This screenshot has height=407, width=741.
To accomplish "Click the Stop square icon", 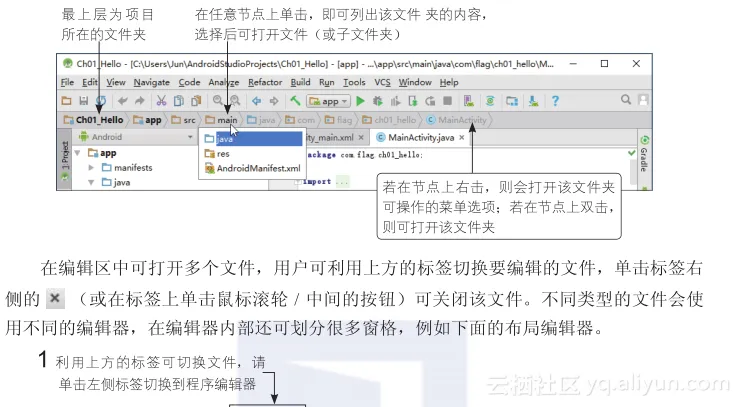I will click(x=447, y=101).
